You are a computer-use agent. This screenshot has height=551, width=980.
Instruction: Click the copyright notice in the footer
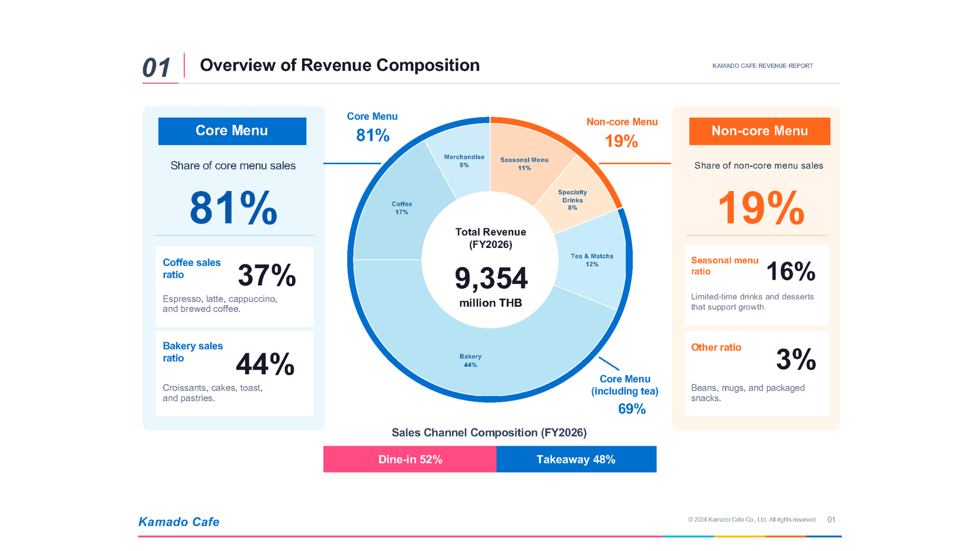coord(752,520)
